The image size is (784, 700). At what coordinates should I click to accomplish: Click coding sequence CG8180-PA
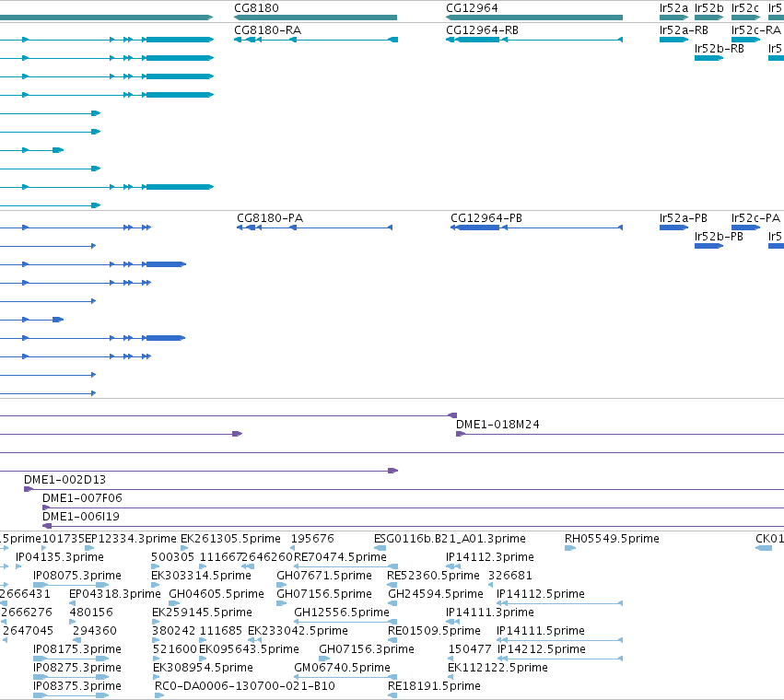[314, 227]
